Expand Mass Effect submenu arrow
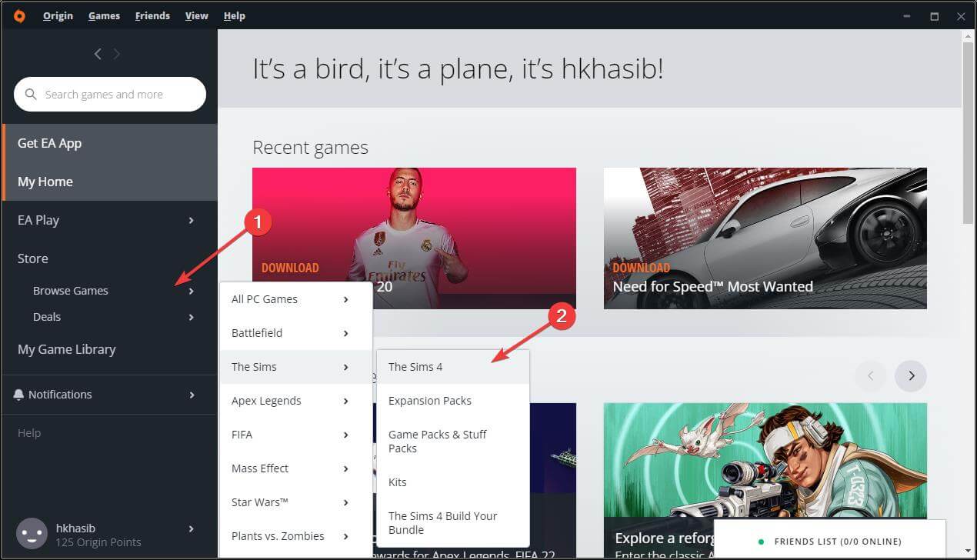Viewport: 977px width, 560px height. tap(346, 468)
